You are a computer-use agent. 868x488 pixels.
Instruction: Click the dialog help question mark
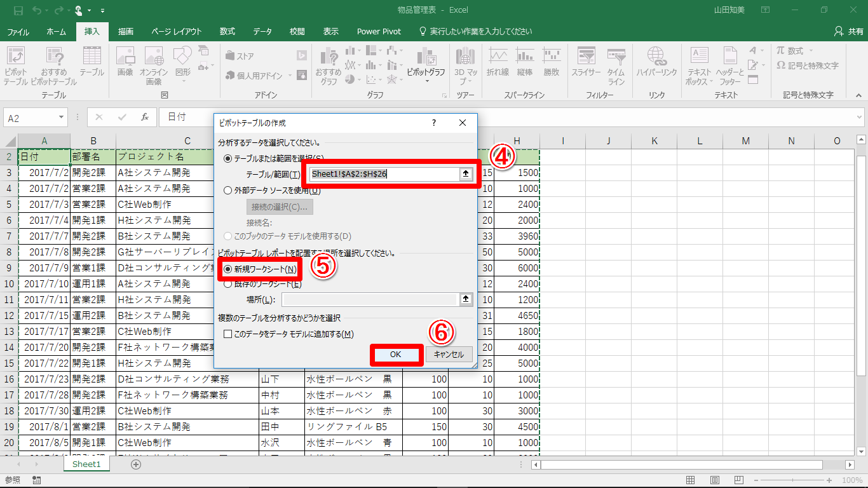pyautogui.click(x=434, y=123)
